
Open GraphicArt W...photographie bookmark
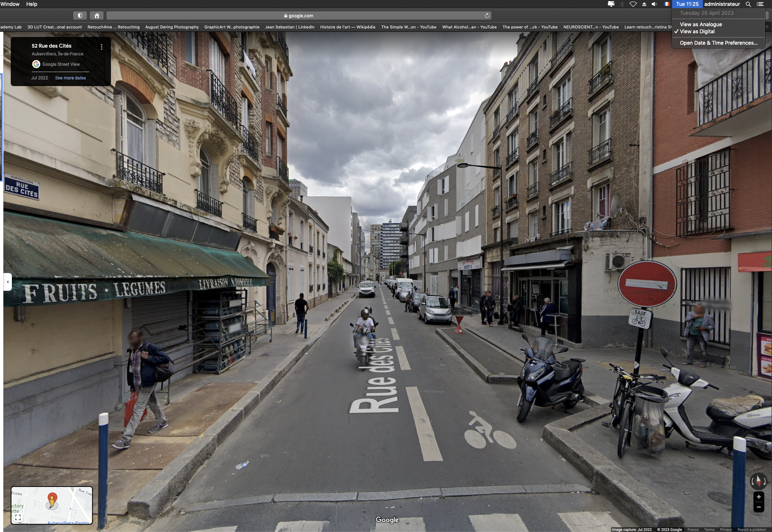click(x=232, y=27)
